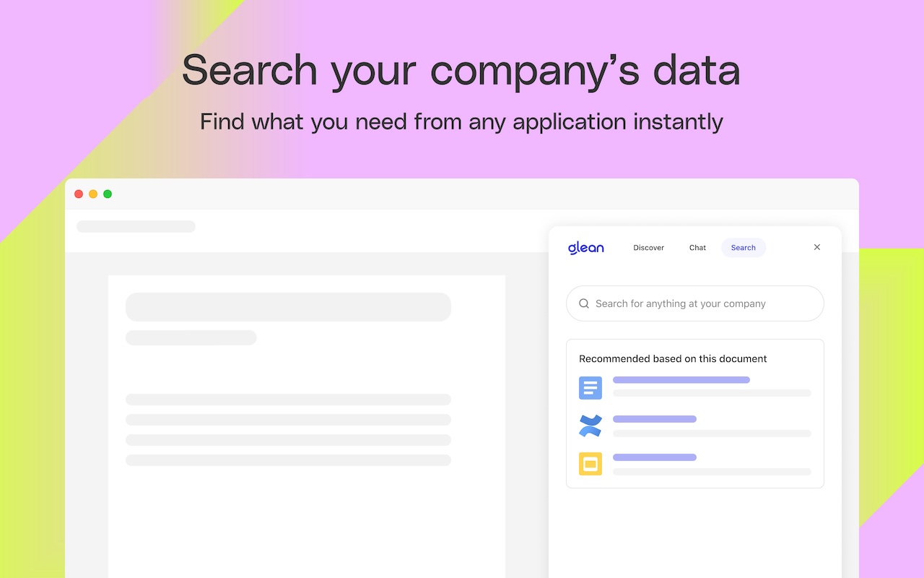Open the Discover tab

point(648,248)
